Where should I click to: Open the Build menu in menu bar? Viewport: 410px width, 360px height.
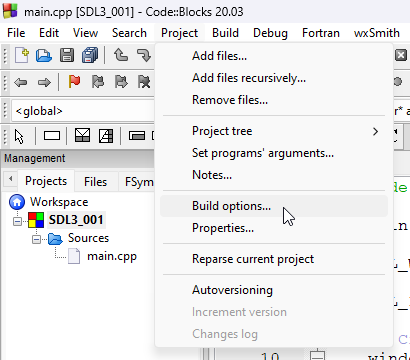(x=225, y=33)
